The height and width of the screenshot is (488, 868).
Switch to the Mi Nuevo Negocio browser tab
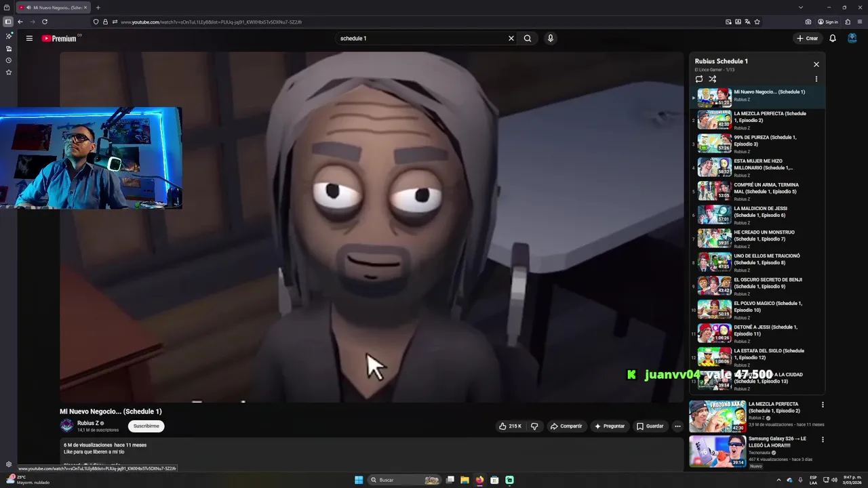click(52, 7)
